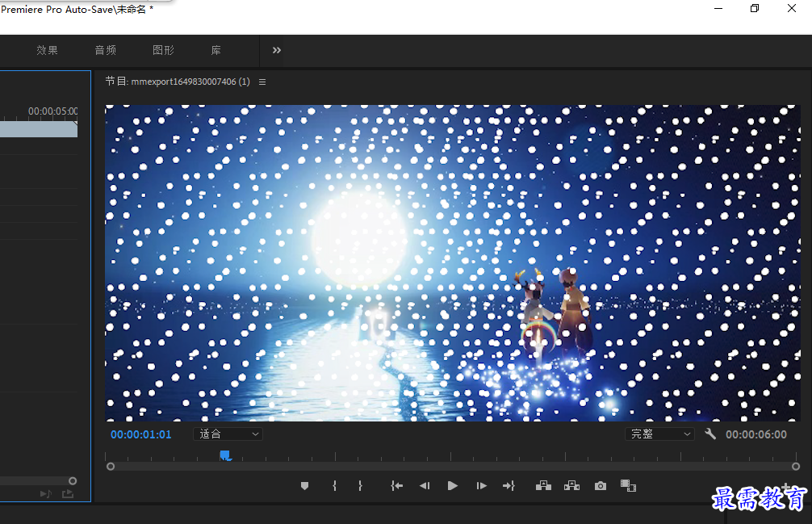Add a marker with the marker button
Image resolution: width=812 pixels, height=524 pixels.
tap(304, 486)
